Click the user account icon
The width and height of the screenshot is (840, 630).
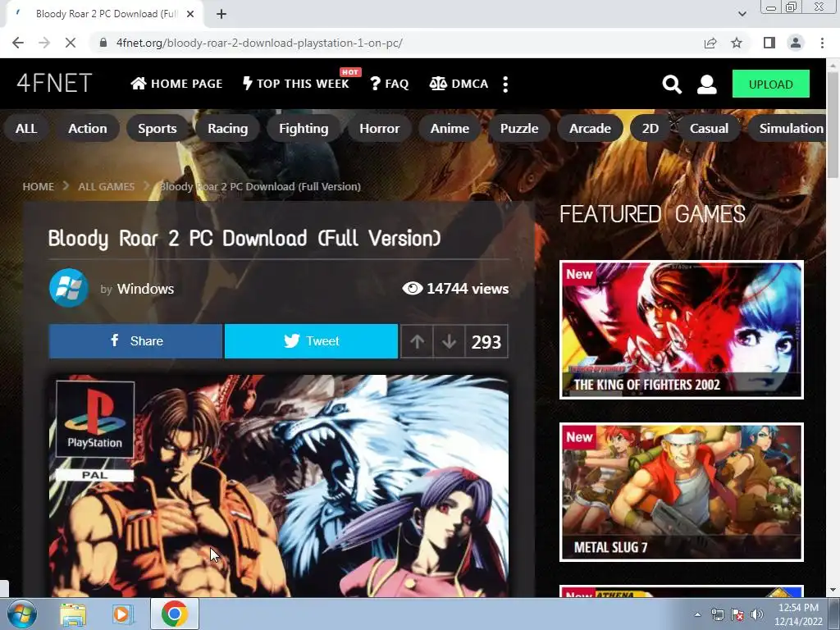(706, 84)
